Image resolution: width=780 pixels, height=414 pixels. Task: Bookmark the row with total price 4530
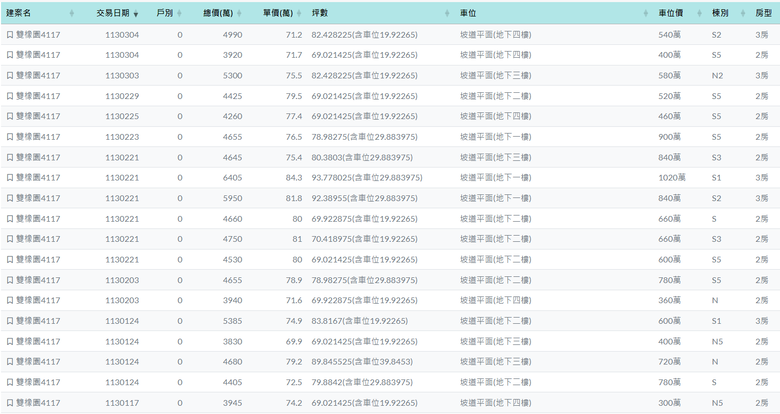[x=10, y=260]
